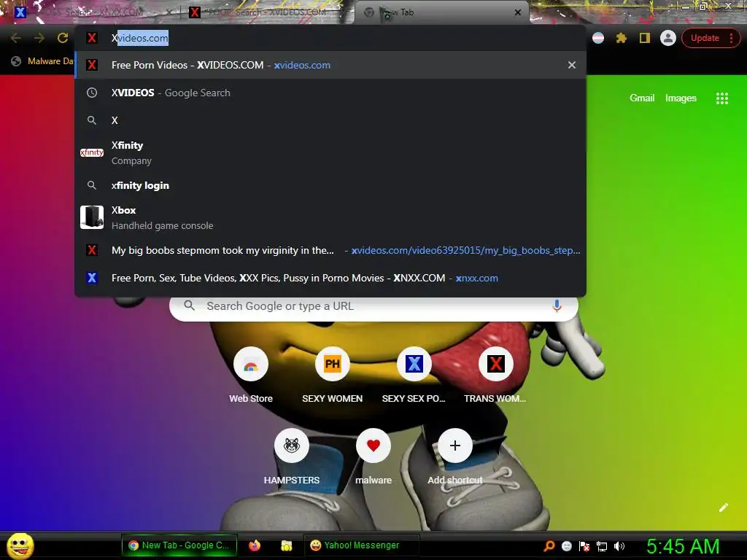747x560 pixels.
Task: Click the orange magnifier tray icon
Action: point(549,546)
